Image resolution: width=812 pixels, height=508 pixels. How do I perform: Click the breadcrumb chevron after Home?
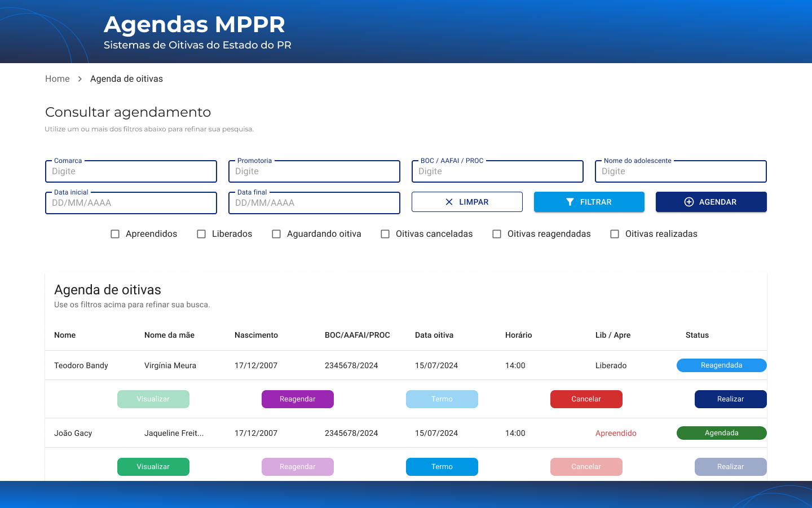pyautogui.click(x=80, y=79)
